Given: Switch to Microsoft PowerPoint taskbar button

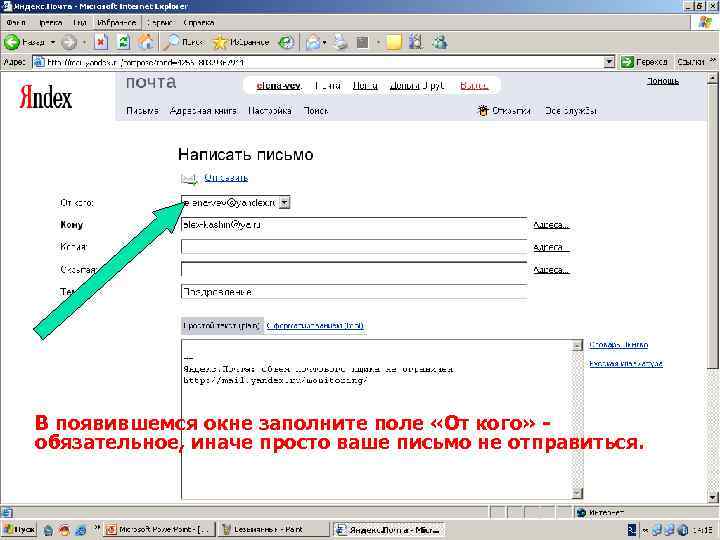Looking at the screenshot, I should [159, 529].
